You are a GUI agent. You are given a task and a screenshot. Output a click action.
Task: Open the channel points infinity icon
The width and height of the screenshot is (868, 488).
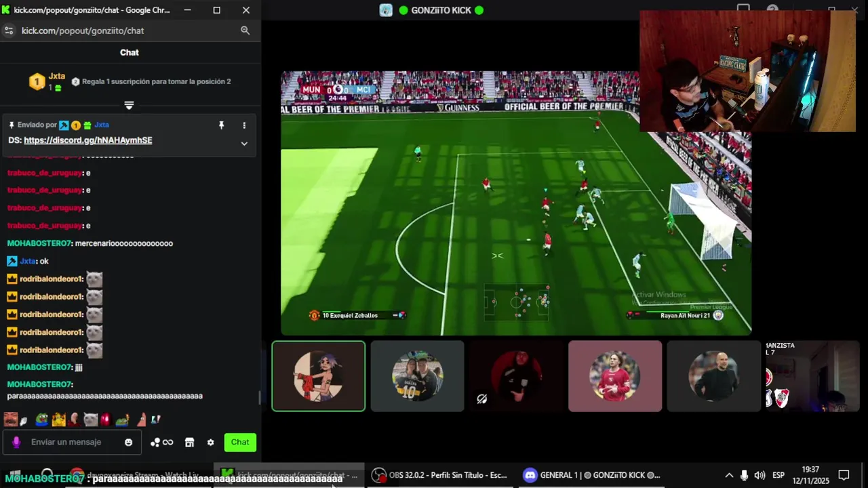coord(167,443)
